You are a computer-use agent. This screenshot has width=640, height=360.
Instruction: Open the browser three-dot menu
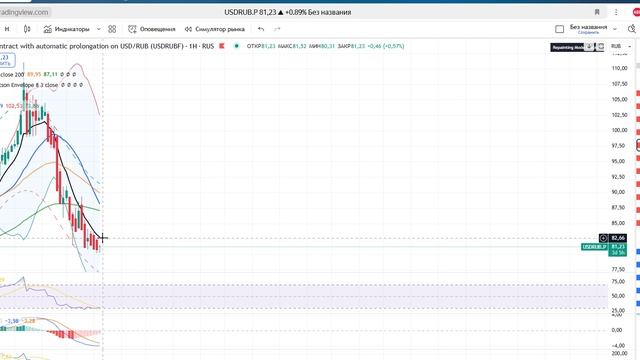(x=616, y=12)
